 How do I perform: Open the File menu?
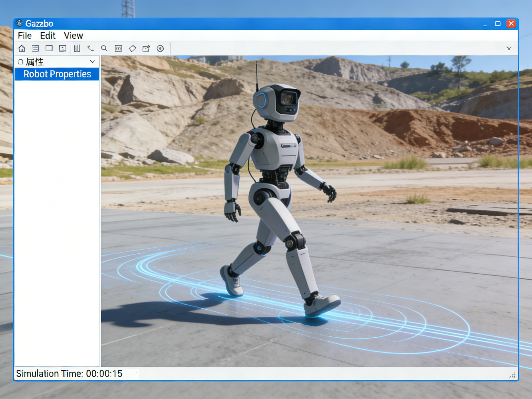(x=25, y=36)
